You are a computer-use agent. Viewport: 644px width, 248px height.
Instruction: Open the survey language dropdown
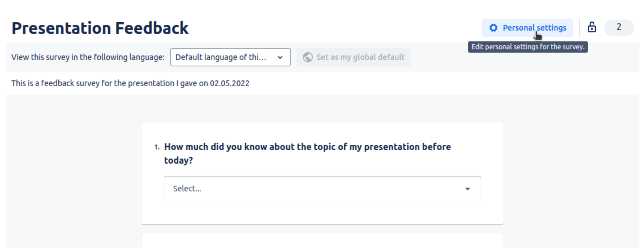click(x=230, y=57)
